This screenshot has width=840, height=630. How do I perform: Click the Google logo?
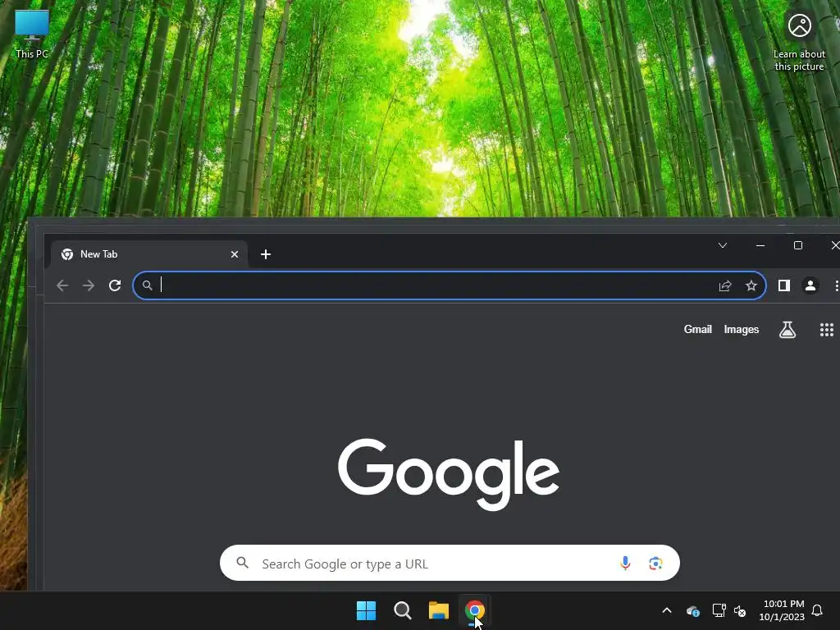tap(449, 474)
